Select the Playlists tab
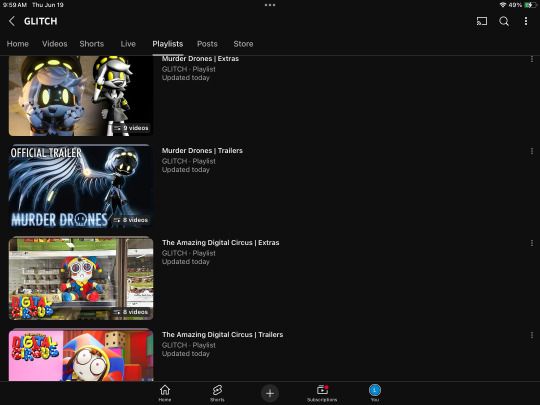Viewport: 540px width, 405px height. pos(168,44)
